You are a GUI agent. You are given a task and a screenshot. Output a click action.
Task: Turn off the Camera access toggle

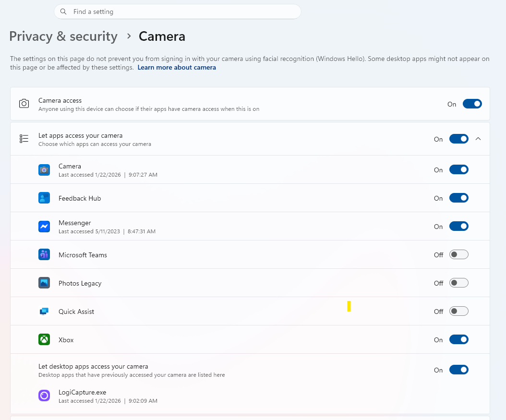coord(472,104)
